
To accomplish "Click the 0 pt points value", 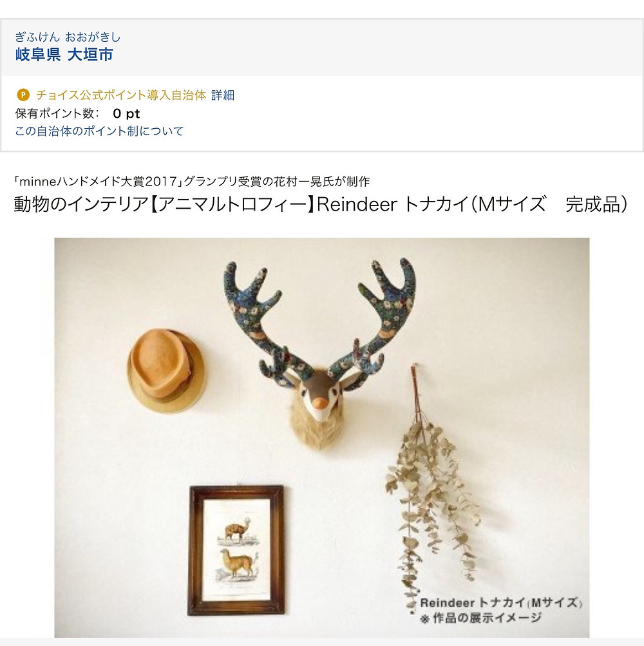I will 126,113.
